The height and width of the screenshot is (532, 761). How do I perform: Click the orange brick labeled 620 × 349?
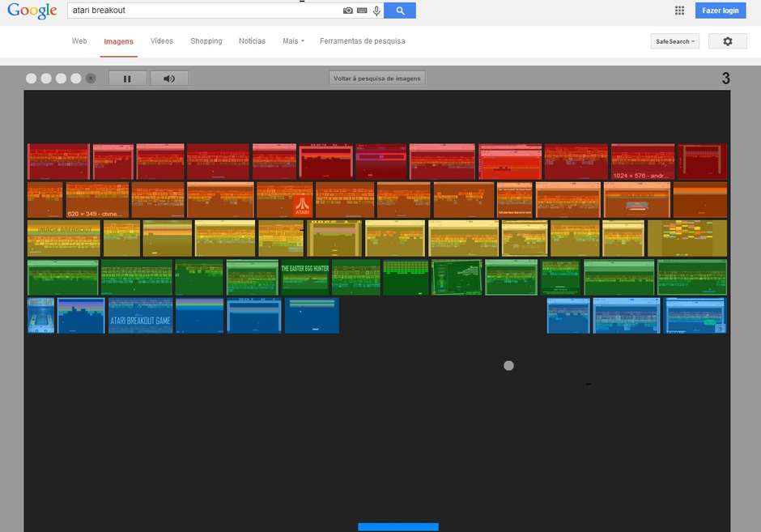tap(97, 200)
